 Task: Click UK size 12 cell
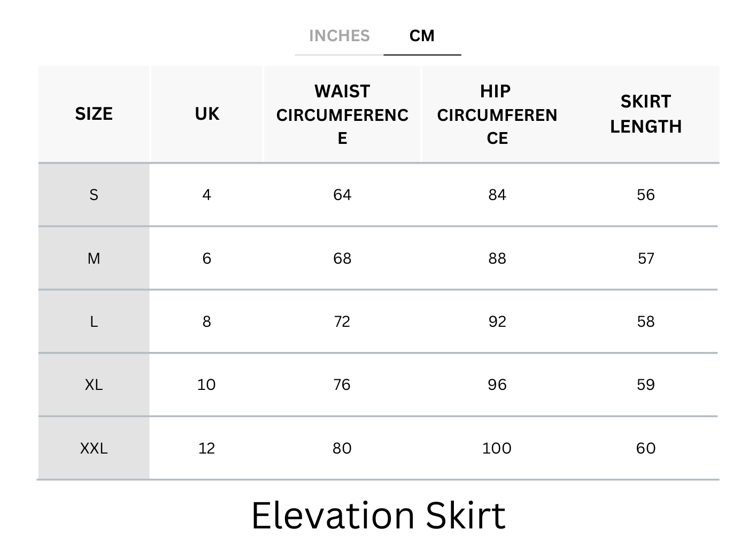click(x=207, y=448)
